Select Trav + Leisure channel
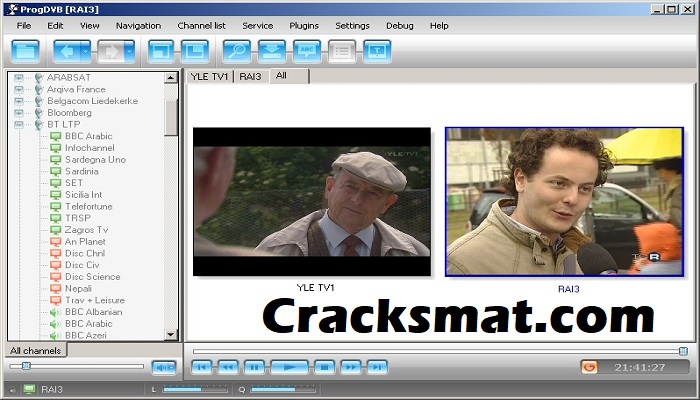Image resolution: width=700 pixels, height=400 pixels. click(95, 300)
